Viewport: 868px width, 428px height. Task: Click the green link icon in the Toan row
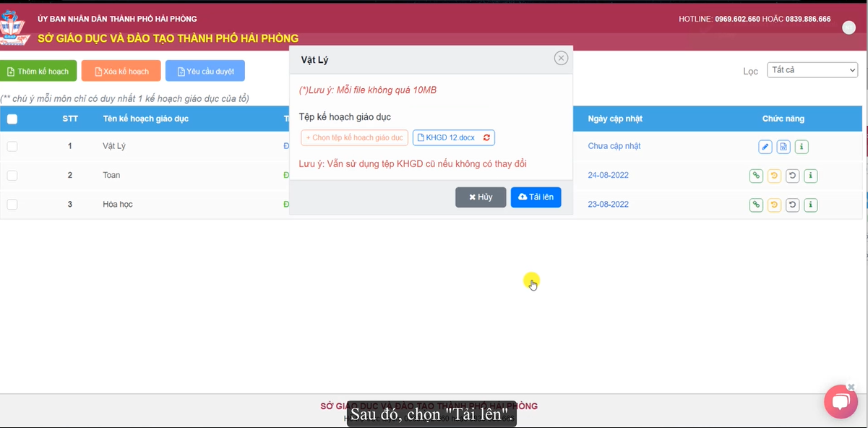[x=756, y=176]
